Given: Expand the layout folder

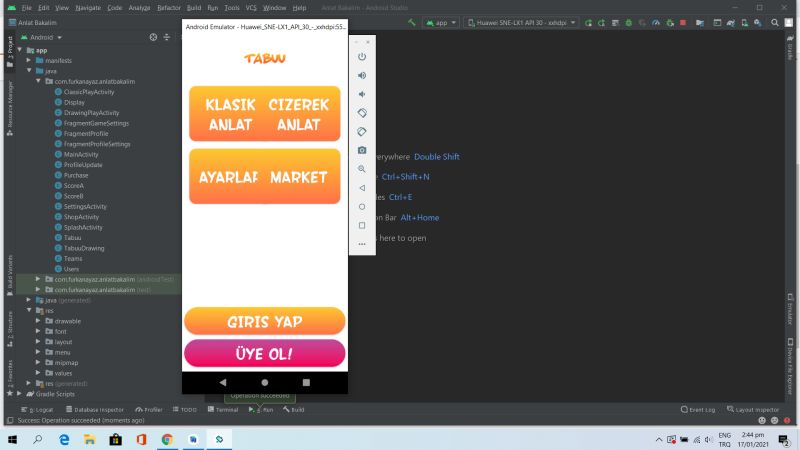Looking at the screenshot, I should [x=38, y=341].
